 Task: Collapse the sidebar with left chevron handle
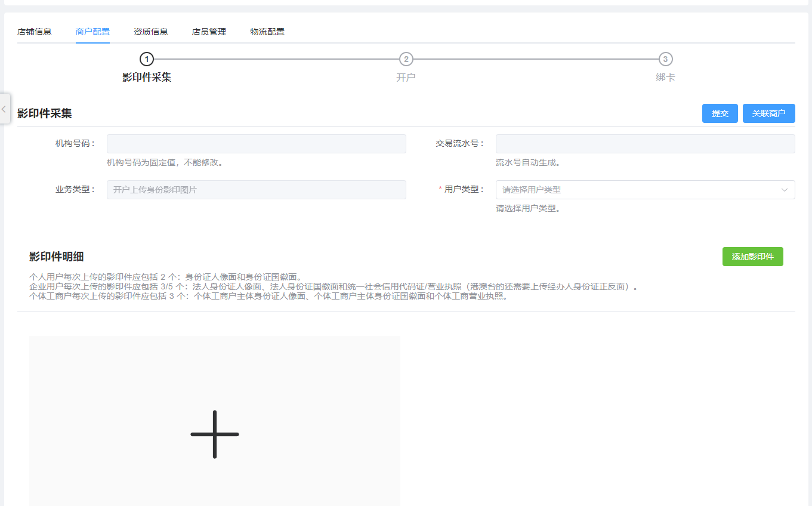click(x=4, y=109)
